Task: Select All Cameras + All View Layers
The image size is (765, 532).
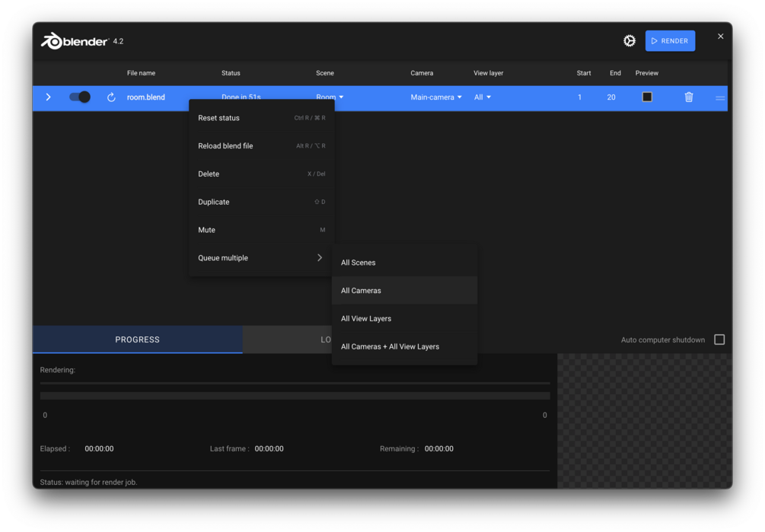Action: [404, 346]
